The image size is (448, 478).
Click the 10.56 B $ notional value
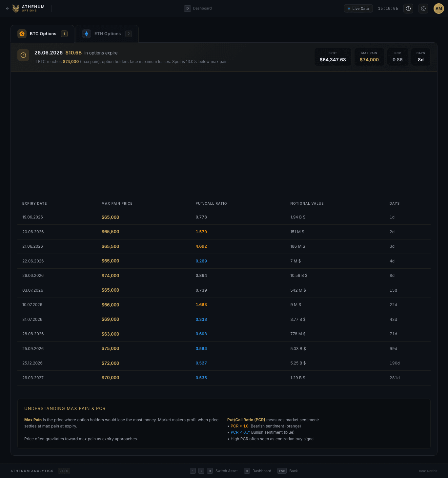point(299,276)
